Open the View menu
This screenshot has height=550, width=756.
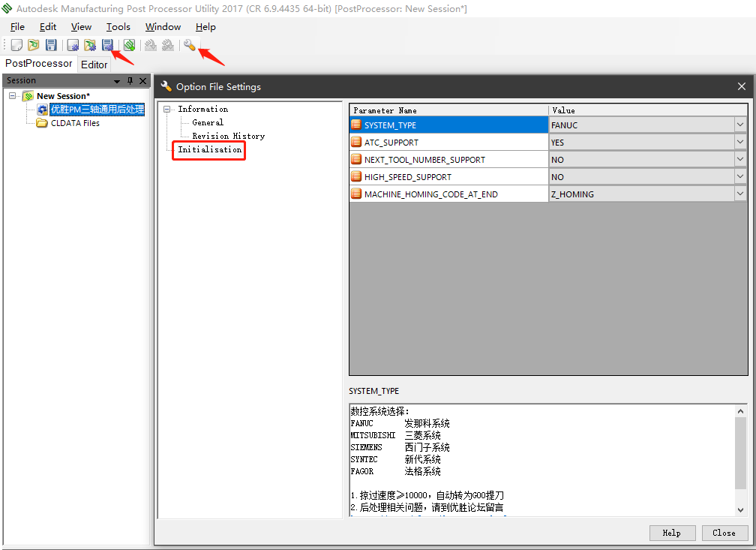pos(81,27)
